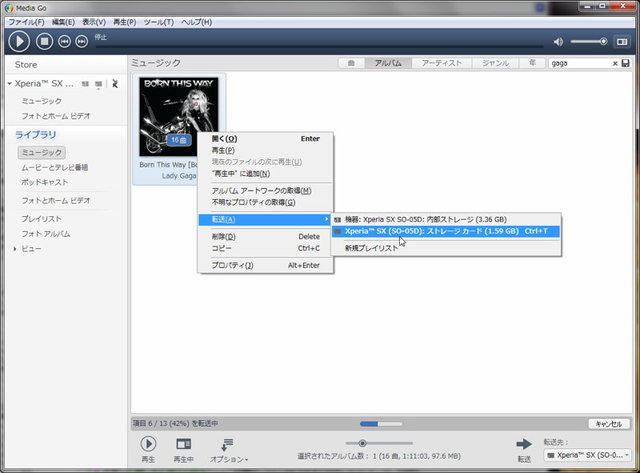Image resolution: width=640 pixels, height=473 pixels.
Task: Switch to the アーティスト view tab
Action: point(441,63)
